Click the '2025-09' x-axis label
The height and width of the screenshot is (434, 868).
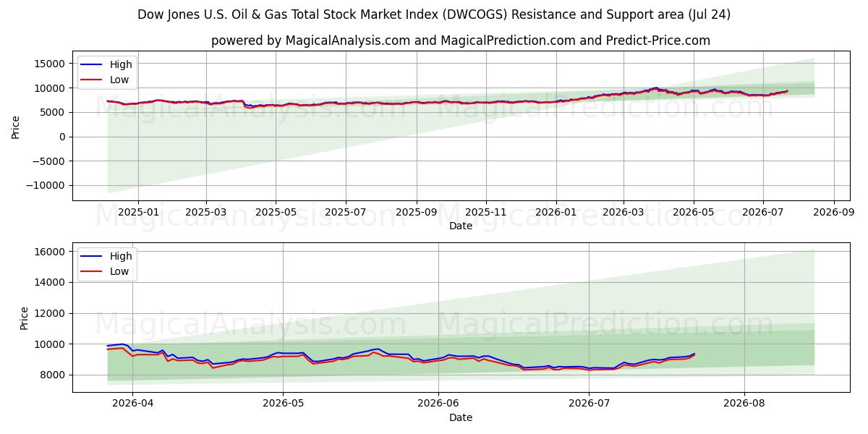(416, 212)
